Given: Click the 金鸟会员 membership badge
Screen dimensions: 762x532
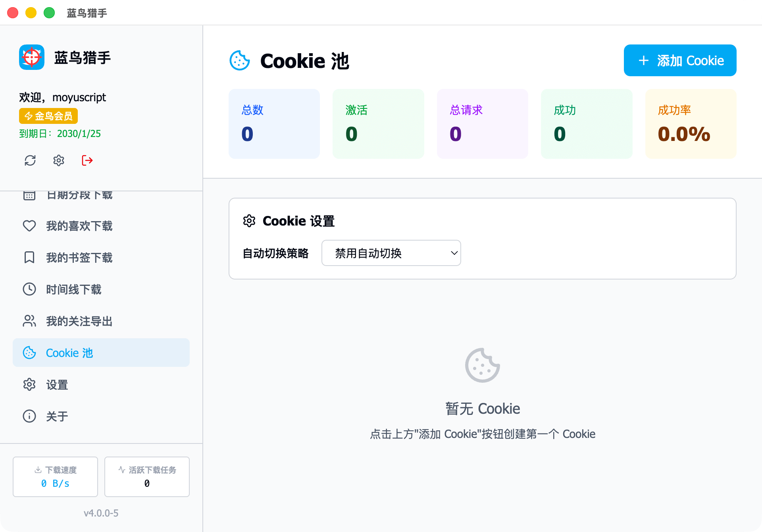Looking at the screenshot, I should click(48, 116).
